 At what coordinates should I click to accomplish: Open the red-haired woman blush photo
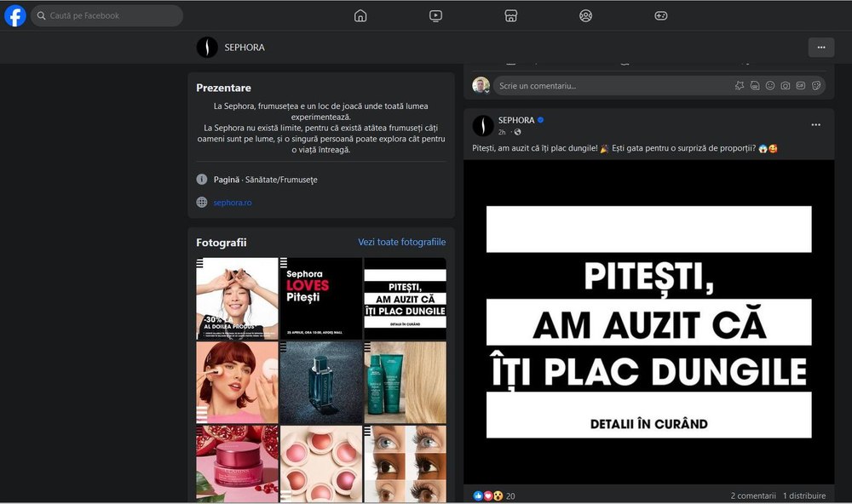click(237, 382)
